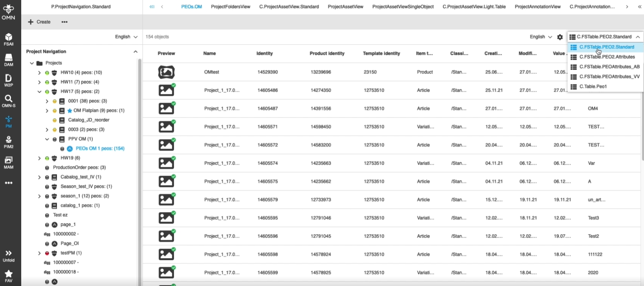
Task: Open the OMN-S search icon
Action: [9, 101]
